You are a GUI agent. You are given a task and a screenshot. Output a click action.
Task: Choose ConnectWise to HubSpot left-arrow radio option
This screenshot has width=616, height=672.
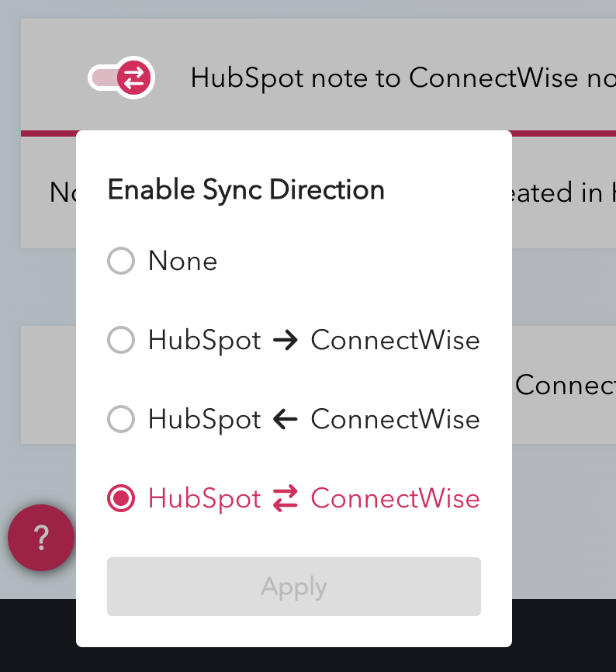pyautogui.click(x=121, y=419)
